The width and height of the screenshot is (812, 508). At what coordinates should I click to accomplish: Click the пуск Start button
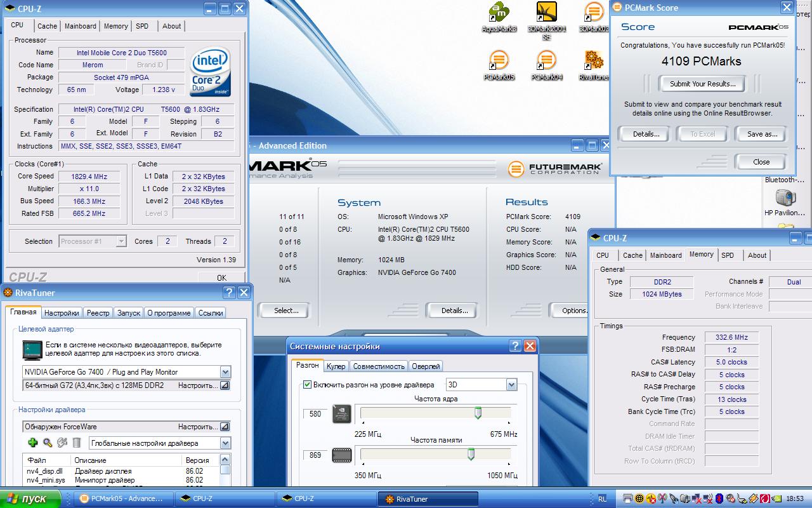[x=30, y=498]
